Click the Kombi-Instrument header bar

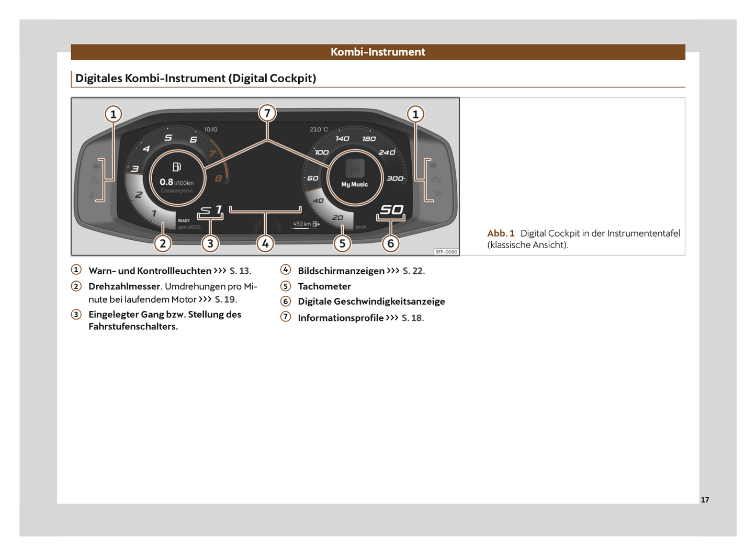click(378, 52)
